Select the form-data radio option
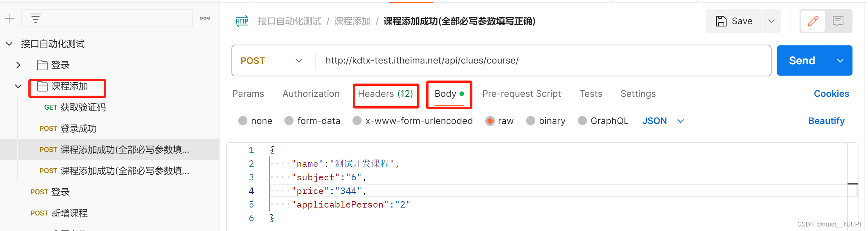This screenshot has height=231, width=868. [289, 121]
